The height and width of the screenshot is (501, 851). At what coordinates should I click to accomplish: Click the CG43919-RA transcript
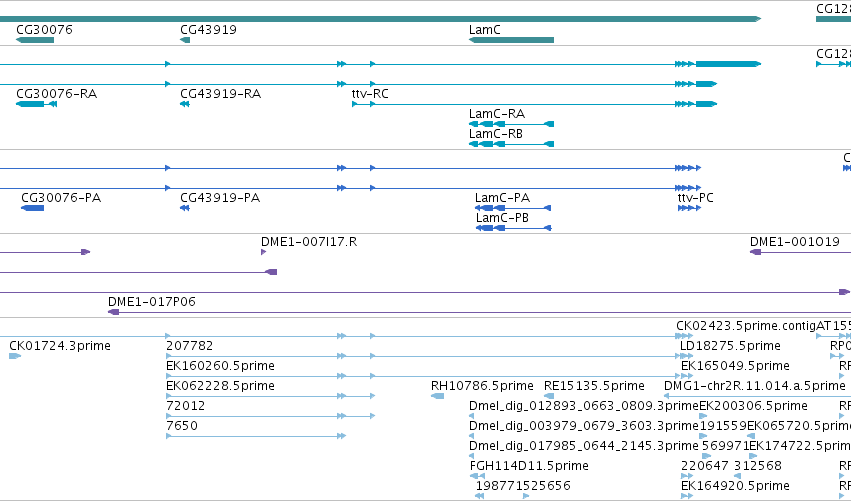coord(185,104)
